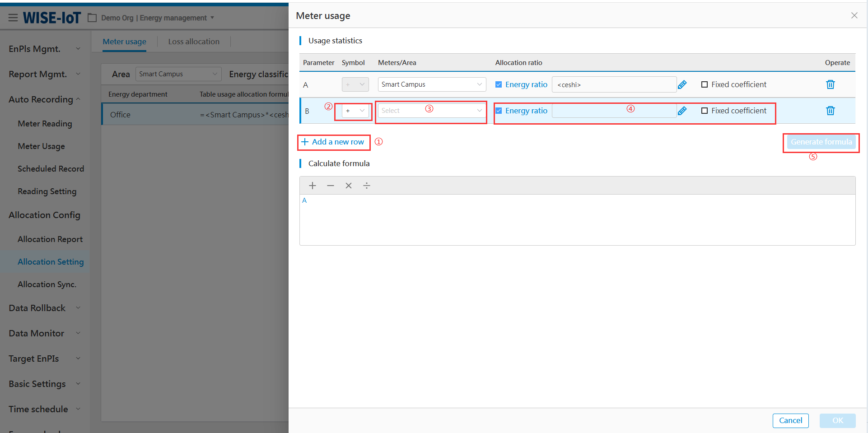This screenshot has width=868, height=433.
Task: Open row B symbol dropdown
Action: pos(355,111)
